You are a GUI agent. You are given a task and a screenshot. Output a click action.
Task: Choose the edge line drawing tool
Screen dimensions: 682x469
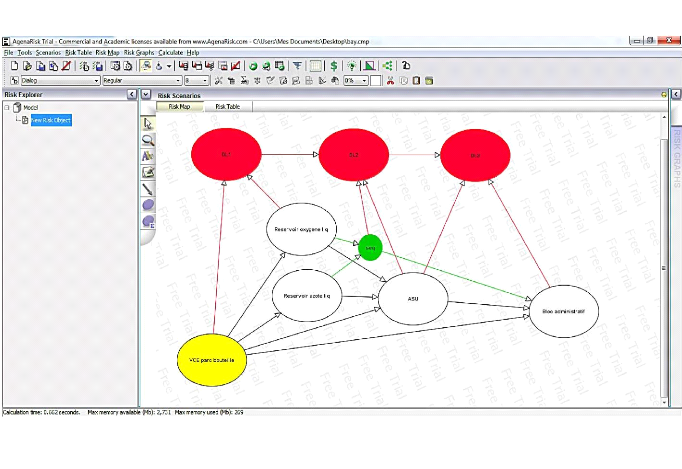point(148,188)
